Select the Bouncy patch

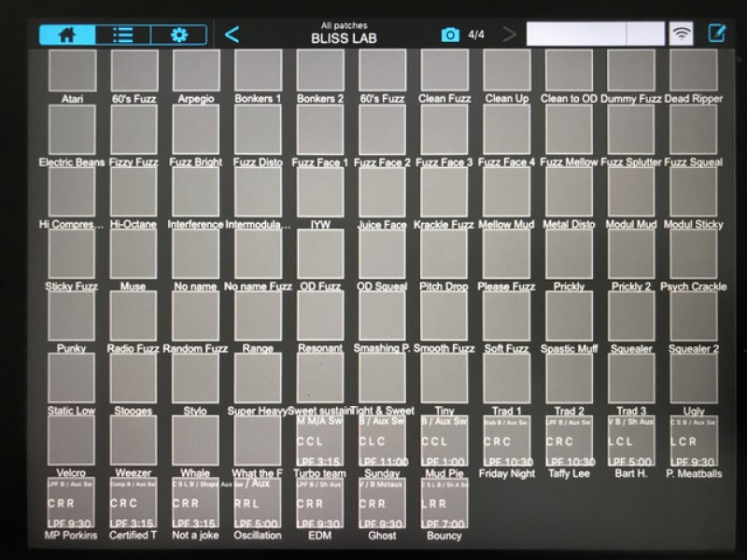click(444, 503)
